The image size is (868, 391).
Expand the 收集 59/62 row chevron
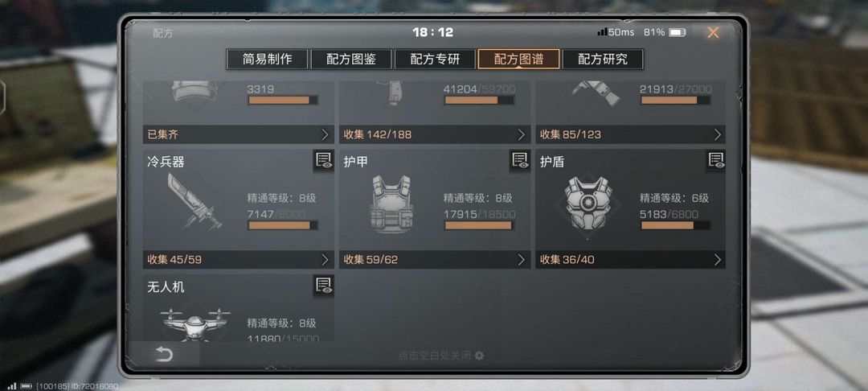521,260
